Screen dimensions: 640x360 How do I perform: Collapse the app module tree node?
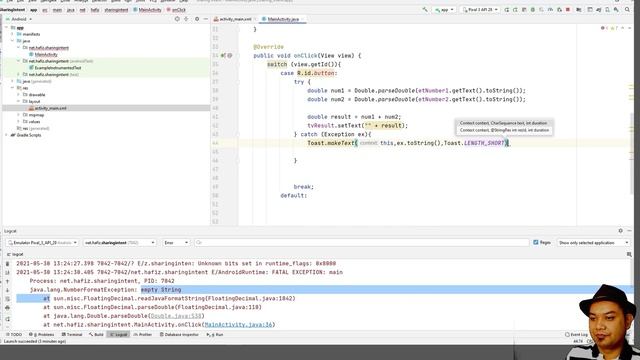click(7, 27)
